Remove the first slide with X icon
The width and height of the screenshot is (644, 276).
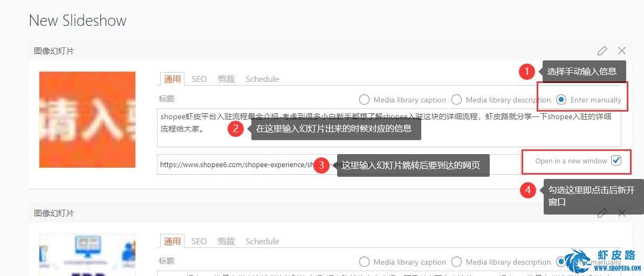tap(622, 51)
